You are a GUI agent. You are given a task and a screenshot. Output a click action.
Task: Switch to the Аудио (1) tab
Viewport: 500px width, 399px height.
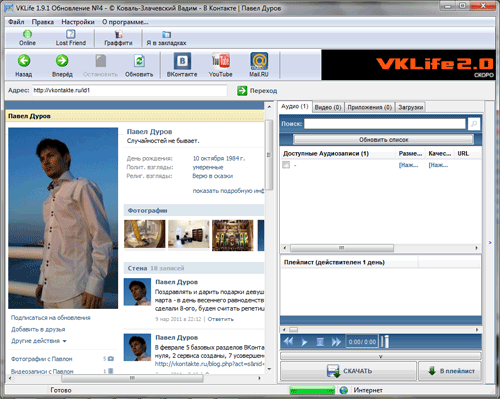pyautogui.click(x=295, y=106)
